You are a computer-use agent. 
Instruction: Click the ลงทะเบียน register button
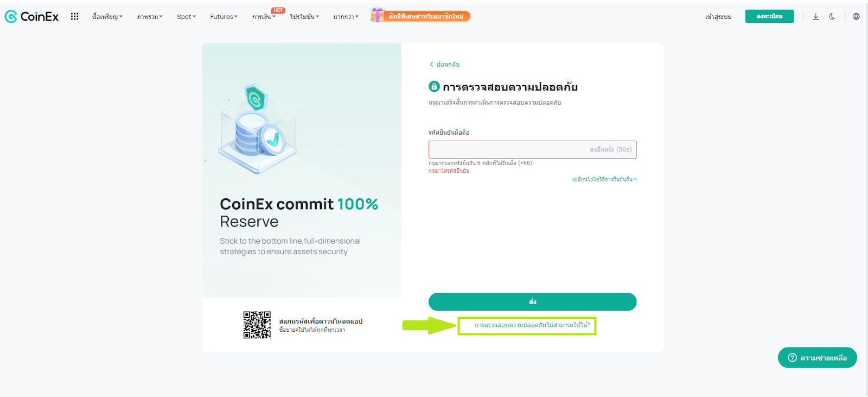(x=769, y=16)
